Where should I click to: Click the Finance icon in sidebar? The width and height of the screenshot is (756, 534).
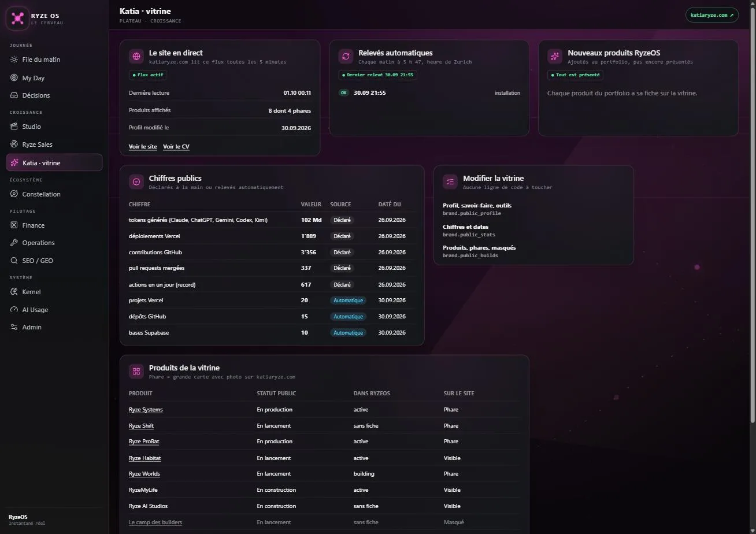14,225
